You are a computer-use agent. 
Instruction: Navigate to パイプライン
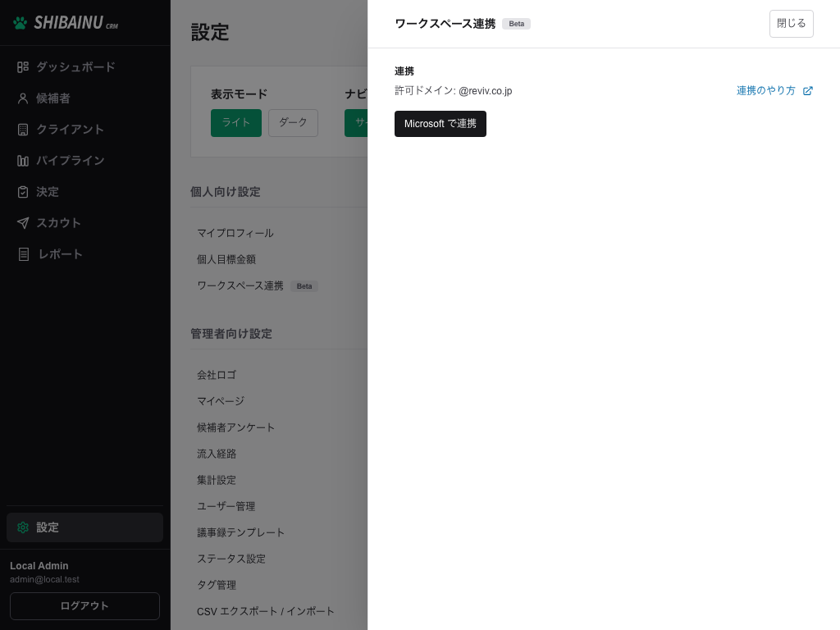(x=84, y=161)
